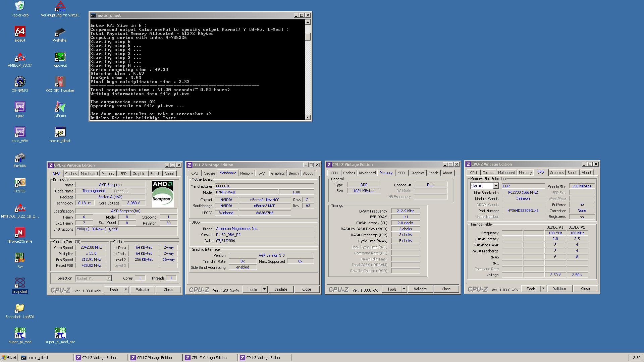Screen dimensions: 644x362
Task: Launch the cpuz_w9x desktop icon
Action: (20, 132)
